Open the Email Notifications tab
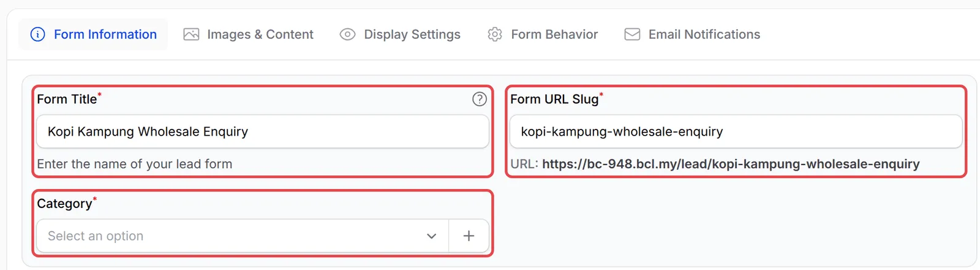Screen dimensions: 980x270 tap(692, 34)
